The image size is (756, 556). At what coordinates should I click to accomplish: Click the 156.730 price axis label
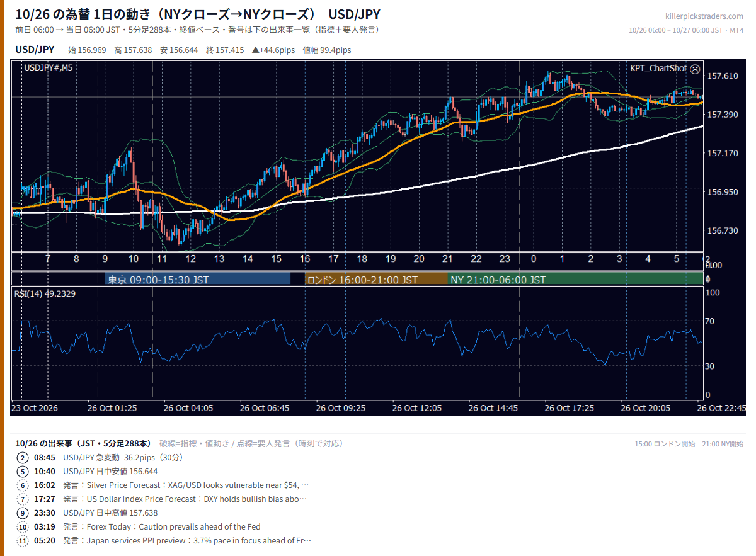coord(723,230)
